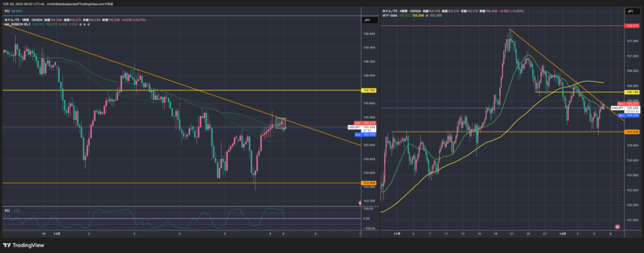Select the yellow 155.788 price label on the left chart
Screen dimensions: 644x253
point(369,90)
